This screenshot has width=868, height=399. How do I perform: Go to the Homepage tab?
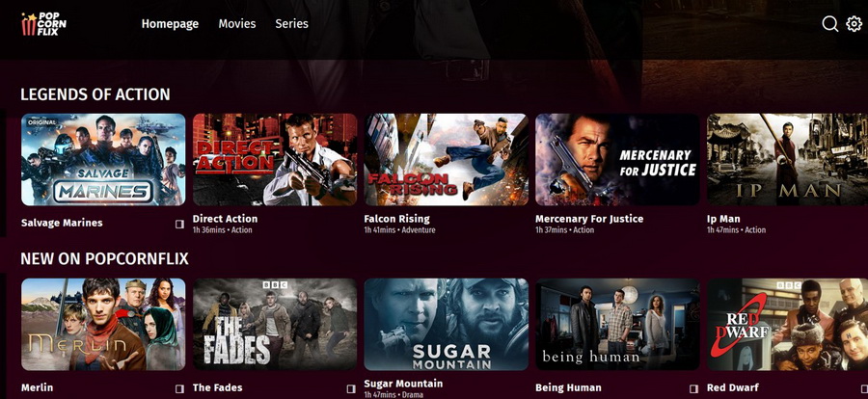[x=170, y=24]
